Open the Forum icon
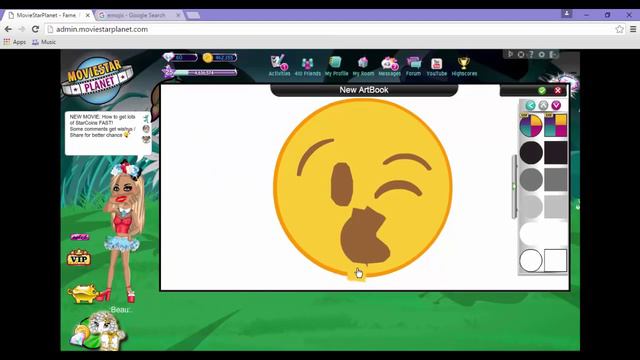The height and width of the screenshot is (360, 640). point(413,66)
